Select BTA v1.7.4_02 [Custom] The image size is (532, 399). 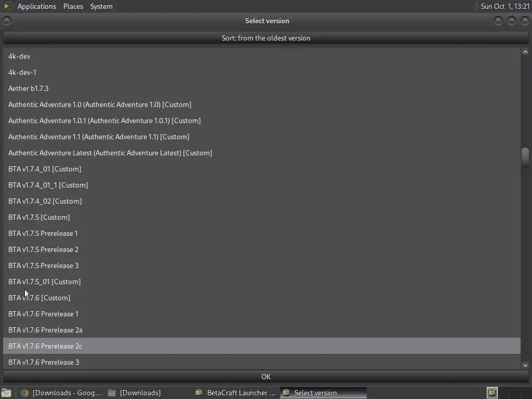tap(262, 201)
